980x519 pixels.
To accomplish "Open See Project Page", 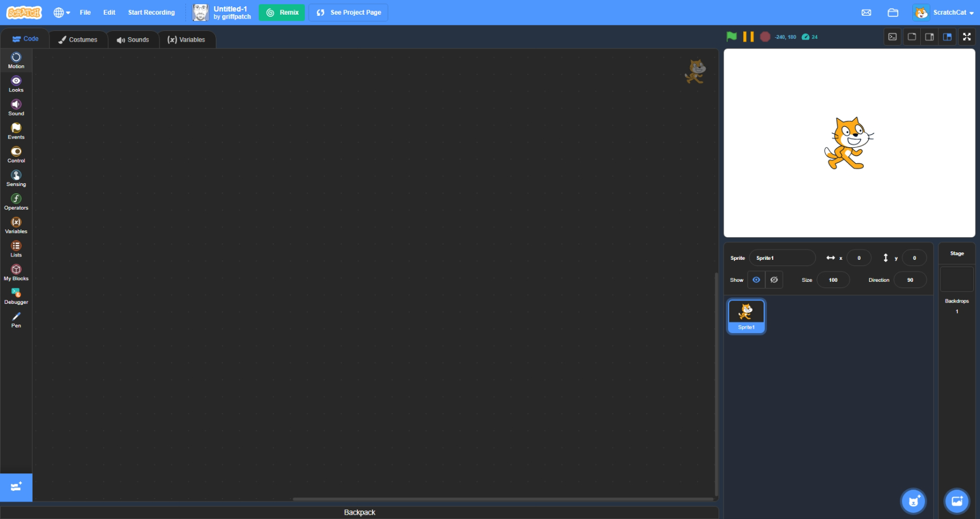I will tap(348, 12).
